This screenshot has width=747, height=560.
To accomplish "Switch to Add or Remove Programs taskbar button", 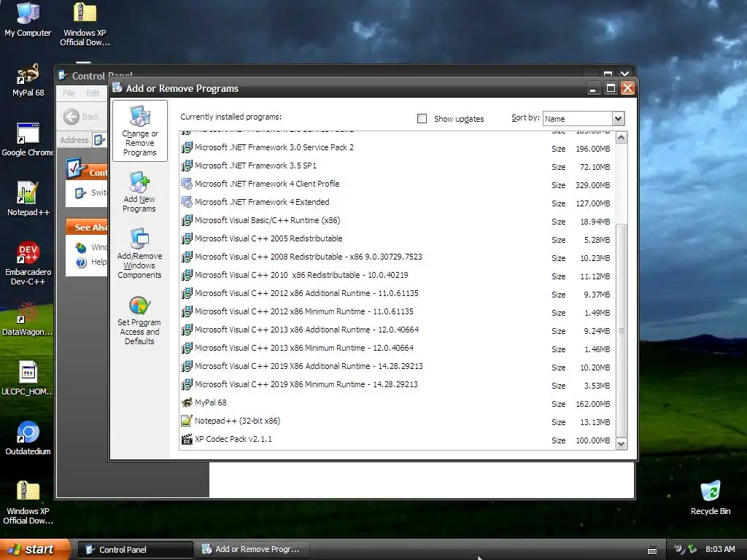I will pyautogui.click(x=252, y=550).
